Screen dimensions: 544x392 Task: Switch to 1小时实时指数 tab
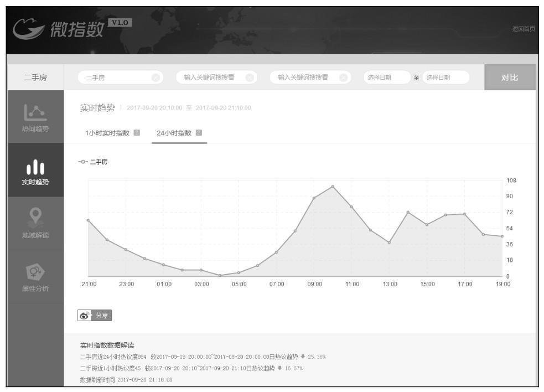[107, 133]
